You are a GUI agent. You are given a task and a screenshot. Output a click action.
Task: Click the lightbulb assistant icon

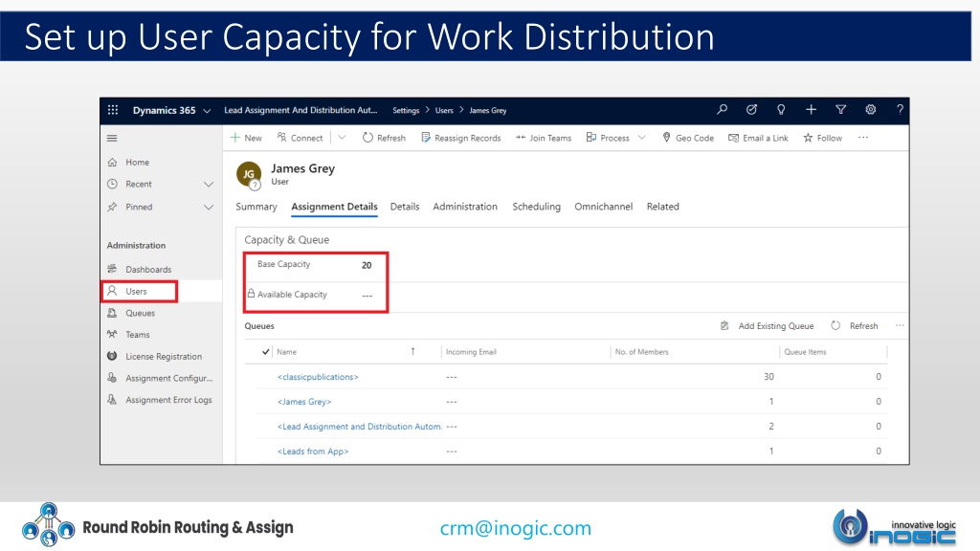pos(781,110)
